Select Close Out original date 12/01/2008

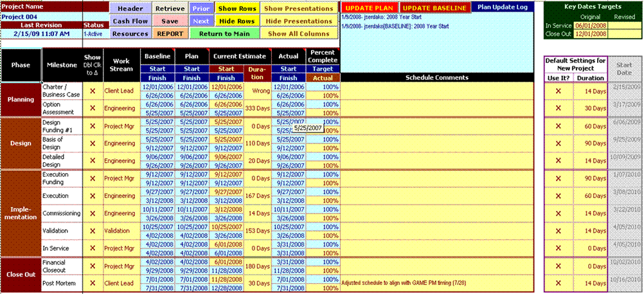(x=591, y=33)
